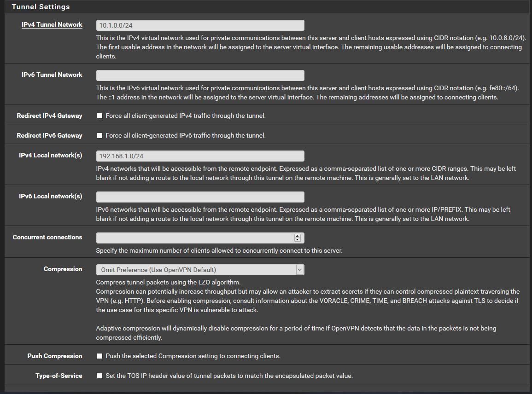Screen dimensions: 532x394
Task: Open the Compression dropdown menu
Action: coord(200,270)
